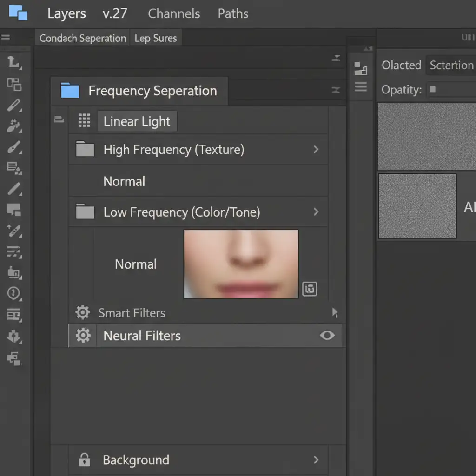Expand the High Frequency (Texture) group
The width and height of the screenshot is (476, 476).
pyautogui.click(x=316, y=149)
